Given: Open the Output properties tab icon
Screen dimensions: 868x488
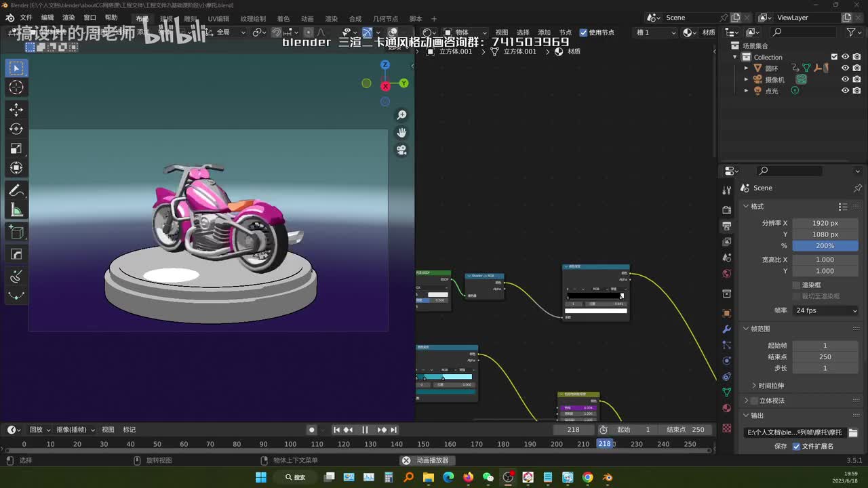Looking at the screenshot, I should point(727,226).
